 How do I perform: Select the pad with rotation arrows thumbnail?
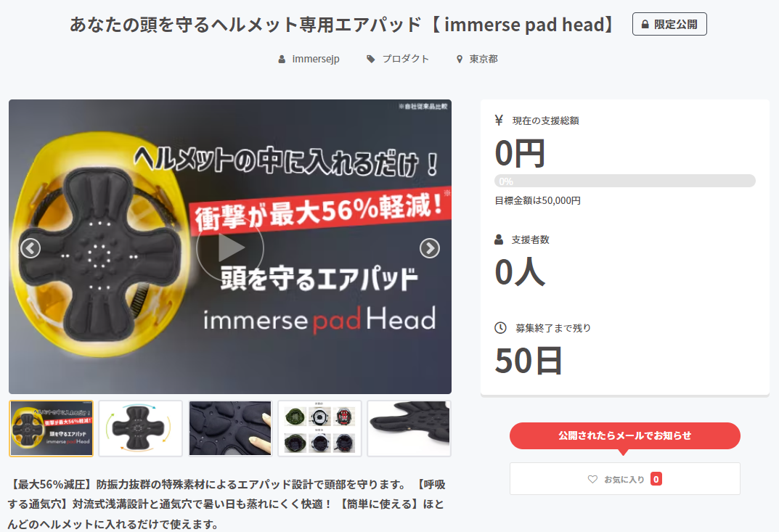click(x=141, y=428)
